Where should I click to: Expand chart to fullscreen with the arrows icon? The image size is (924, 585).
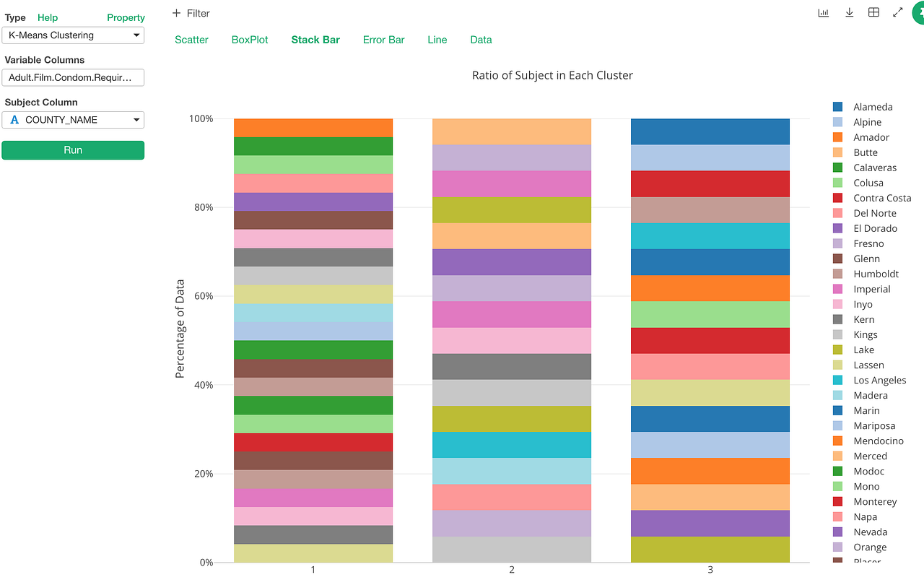pos(897,12)
